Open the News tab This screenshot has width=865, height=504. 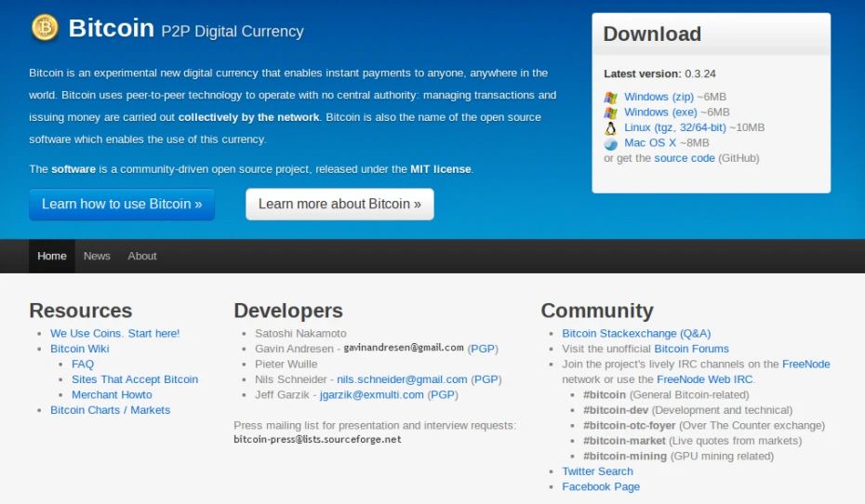click(x=97, y=256)
